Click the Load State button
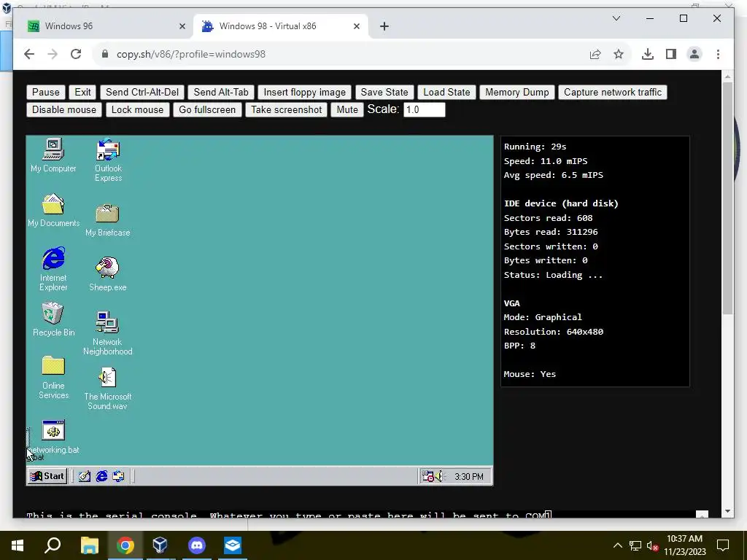This screenshot has width=747, height=560. 446,92
